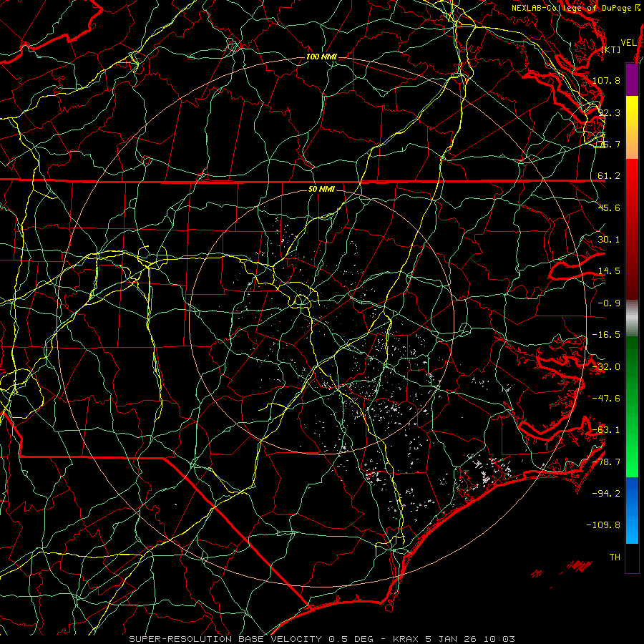Click the -63.1 velocity value

(606, 430)
